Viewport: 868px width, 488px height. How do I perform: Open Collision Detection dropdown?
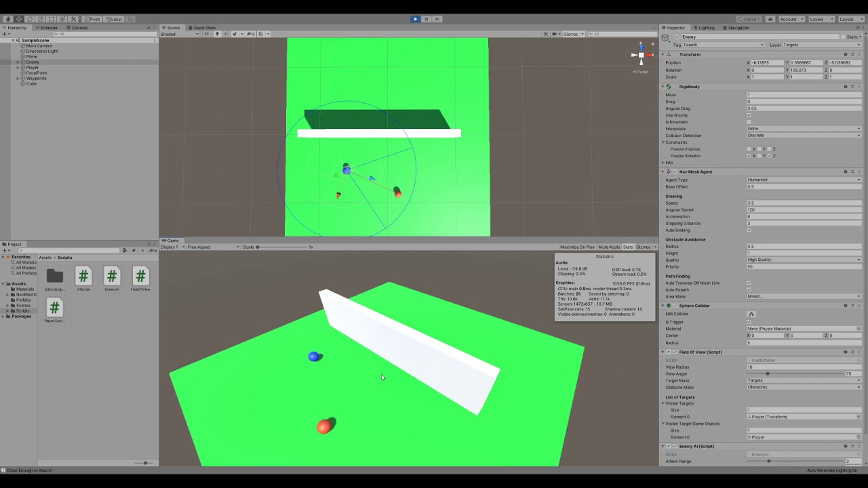pos(804,136)
